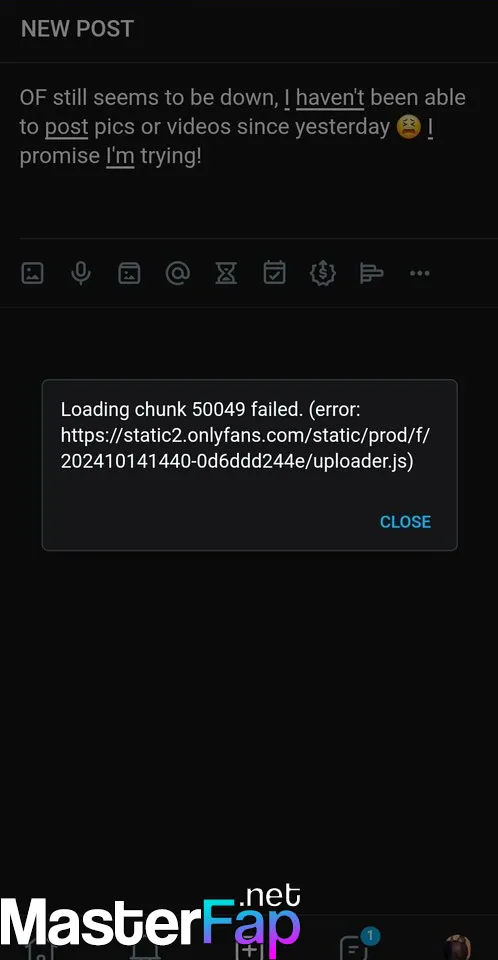Dismiss the error dialog with CLOSE
Screen dimensions: 498x960
click(406, 522)
